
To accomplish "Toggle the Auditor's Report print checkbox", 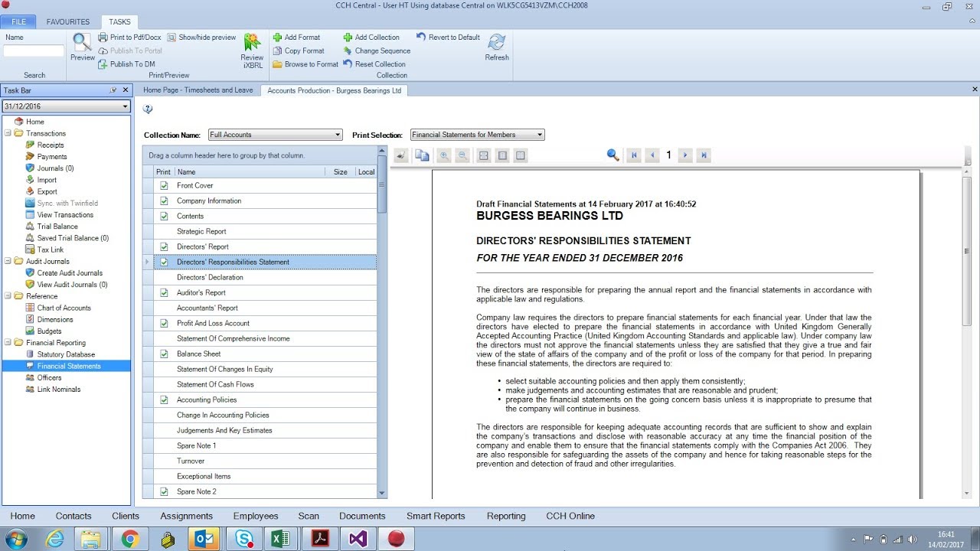I will click(164, 292).
